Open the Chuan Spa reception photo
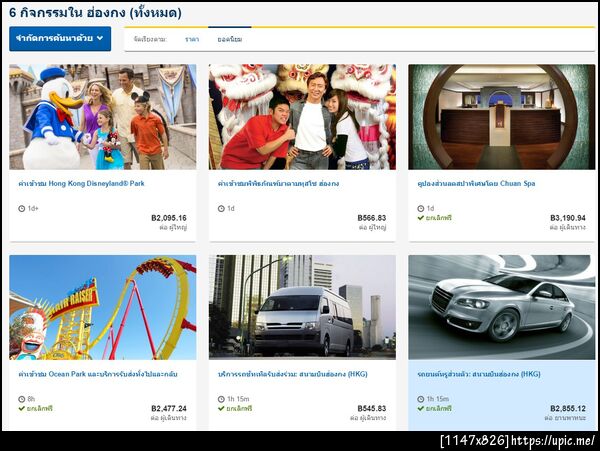Image resolution: width=600 pixels, height=451 pixels. click(502, 117)
